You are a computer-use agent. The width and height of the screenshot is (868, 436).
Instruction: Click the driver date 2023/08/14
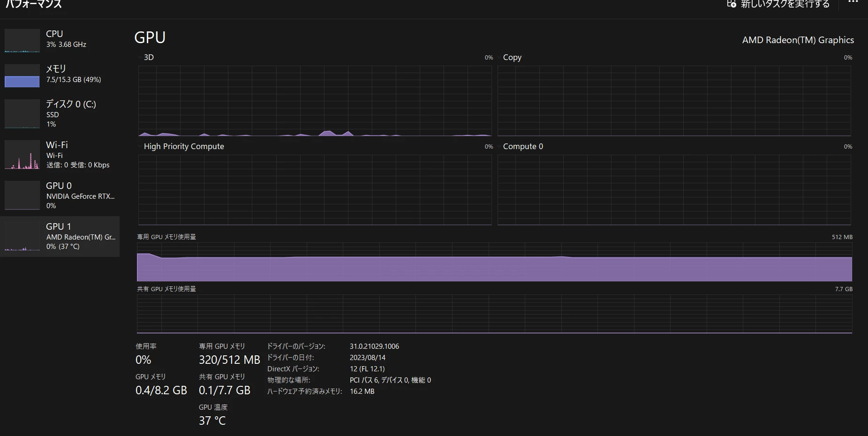368,358
